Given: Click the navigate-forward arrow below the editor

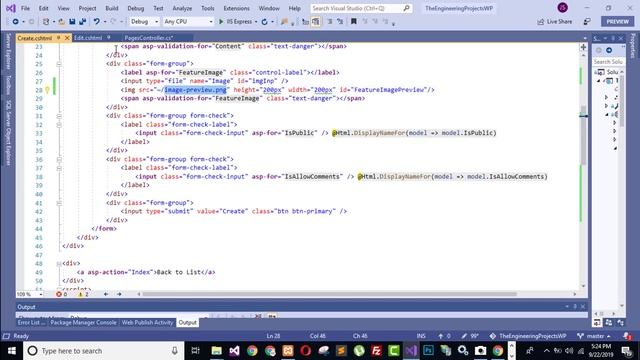Looking at the screenshot, I should [119, 294].
